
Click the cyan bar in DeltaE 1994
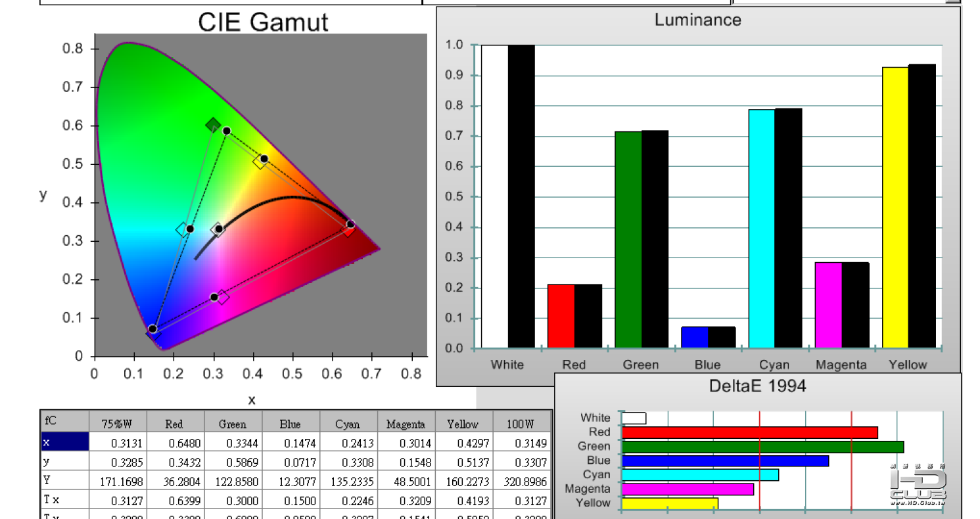(x=700, y=475)
